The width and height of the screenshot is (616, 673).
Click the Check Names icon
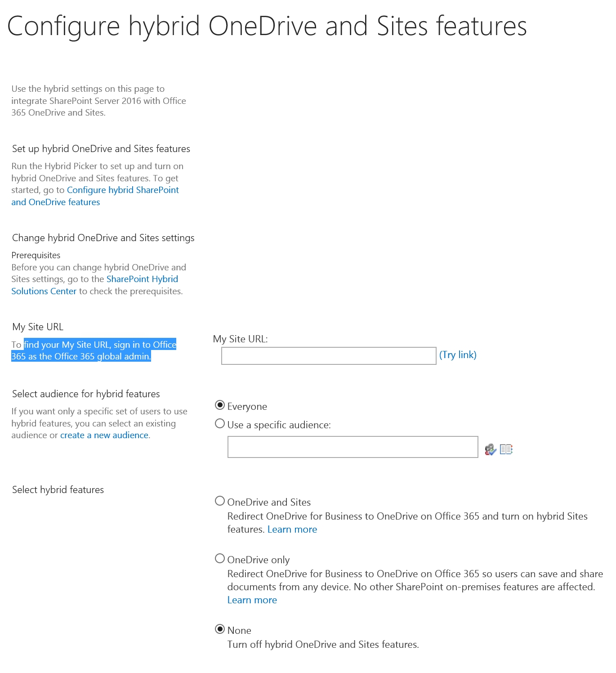[490, 449]
